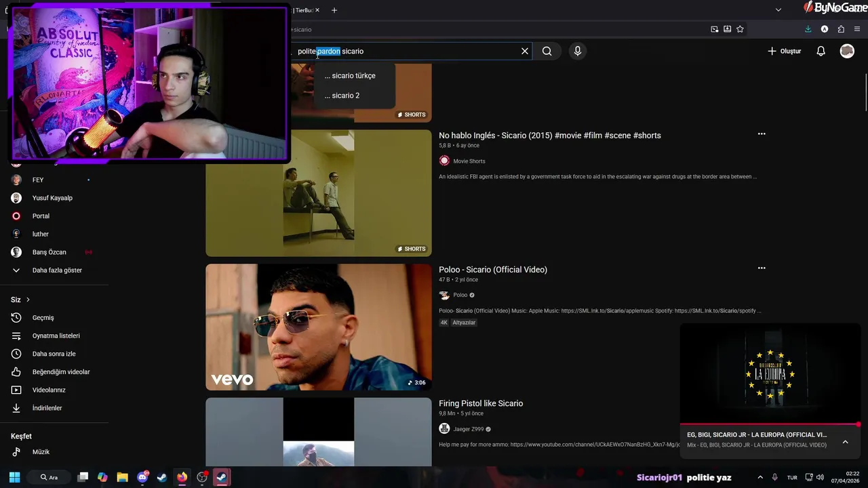Viewport: 868px width, 488px height.
Task: Open more options for Poloo - Sicario video
Action: point(762,268)
